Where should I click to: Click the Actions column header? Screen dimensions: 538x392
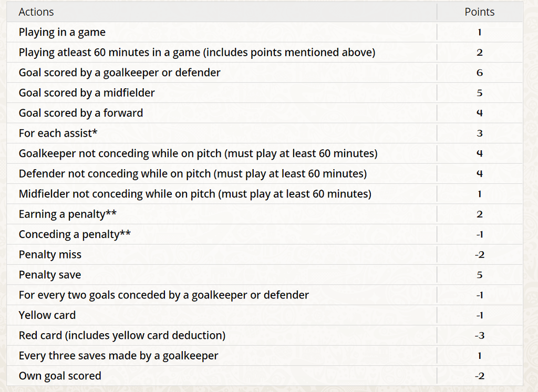coord(36,12)
